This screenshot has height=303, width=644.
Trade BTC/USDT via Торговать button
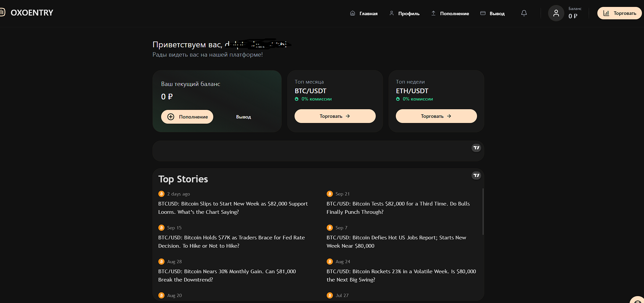pos(335,116)
